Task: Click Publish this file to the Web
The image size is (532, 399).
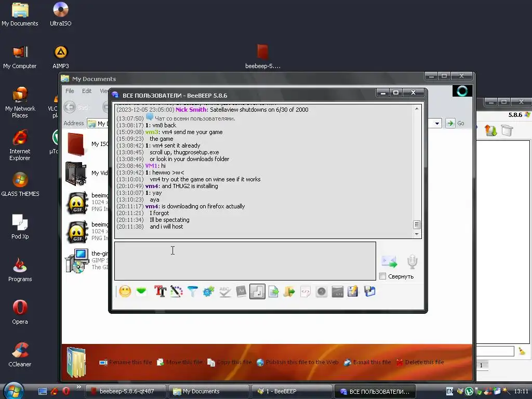Action: (298, 362)
